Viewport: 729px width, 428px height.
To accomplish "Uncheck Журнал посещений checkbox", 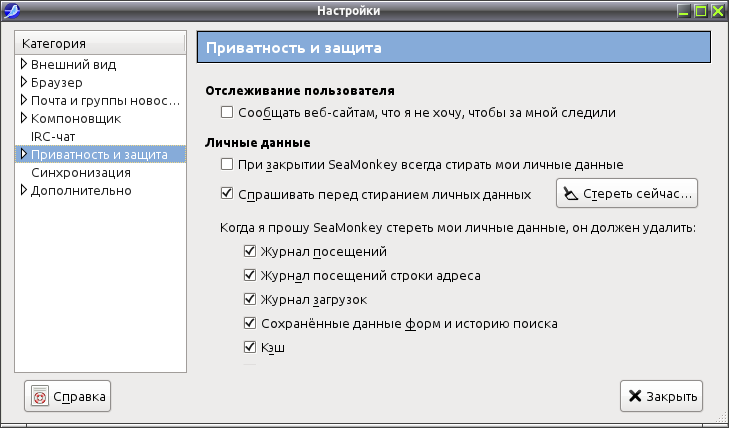I will [250, 251].
